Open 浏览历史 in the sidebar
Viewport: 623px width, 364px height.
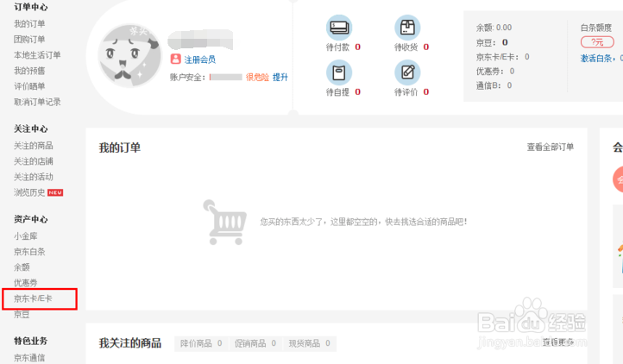coord(29,192)
